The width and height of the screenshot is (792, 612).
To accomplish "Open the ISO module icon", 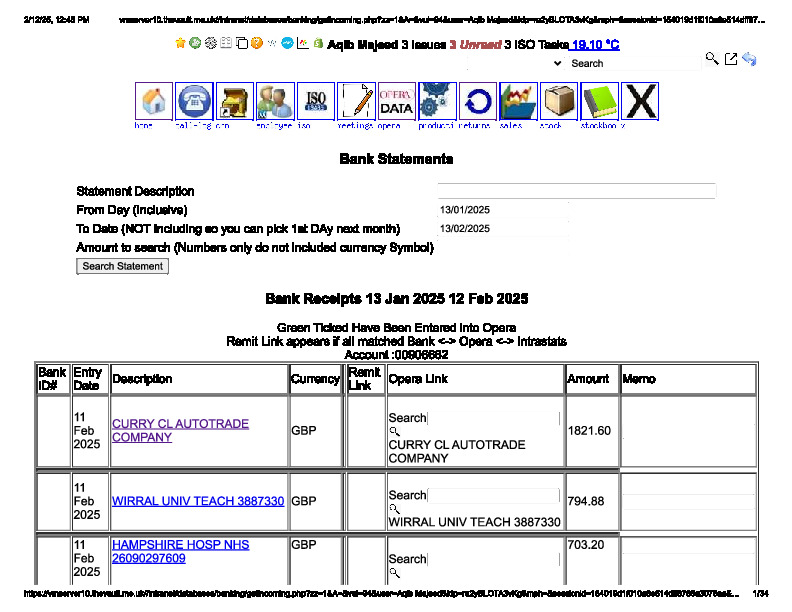I will pyautogui.click(x=316, y=102).
